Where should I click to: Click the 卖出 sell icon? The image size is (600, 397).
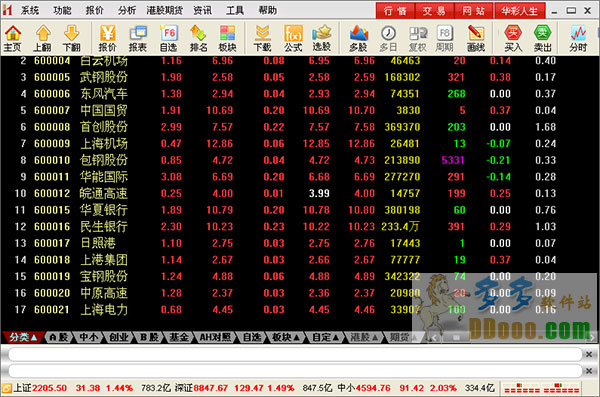[x=542, y=38]
